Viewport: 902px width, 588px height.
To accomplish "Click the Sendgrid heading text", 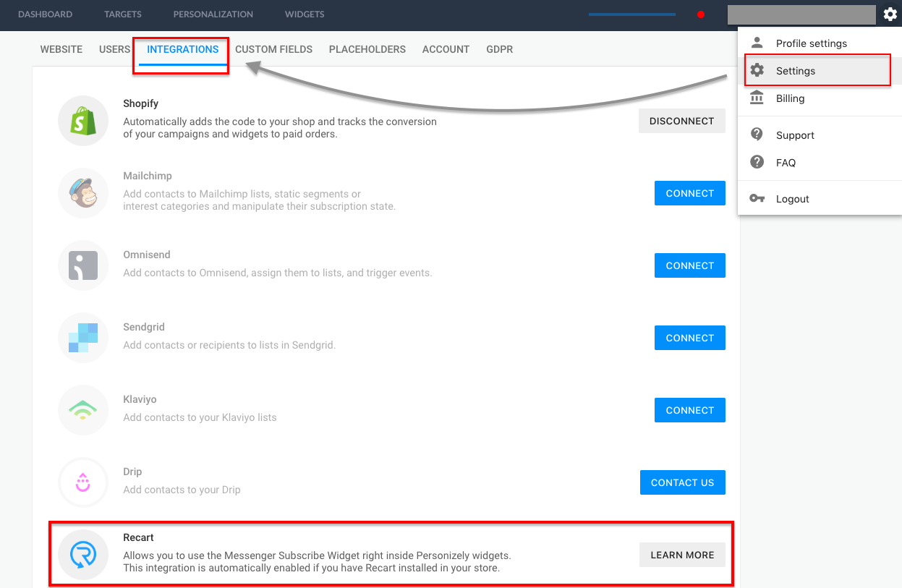I will pyautogui.click(x=144, y=327).
